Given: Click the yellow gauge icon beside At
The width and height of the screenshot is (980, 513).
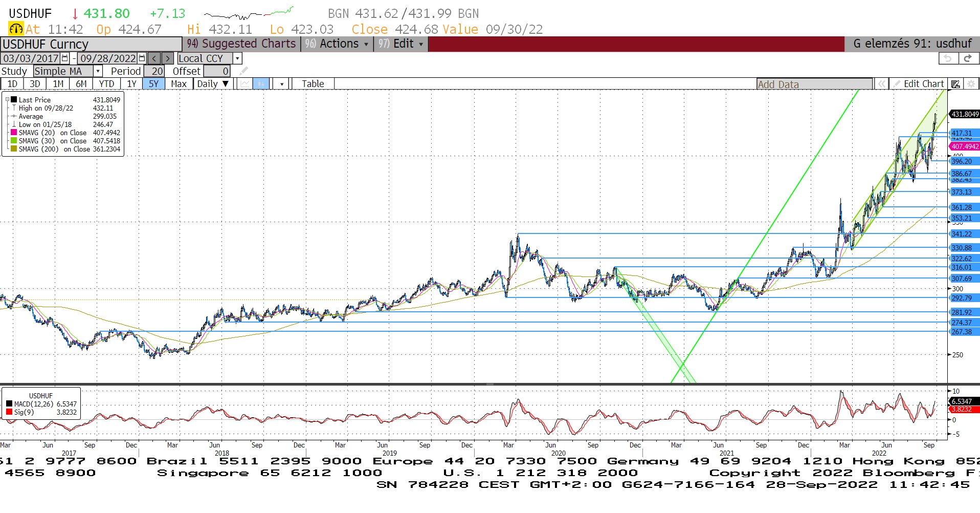Looking at the screenshot, I should coord(16,29).
